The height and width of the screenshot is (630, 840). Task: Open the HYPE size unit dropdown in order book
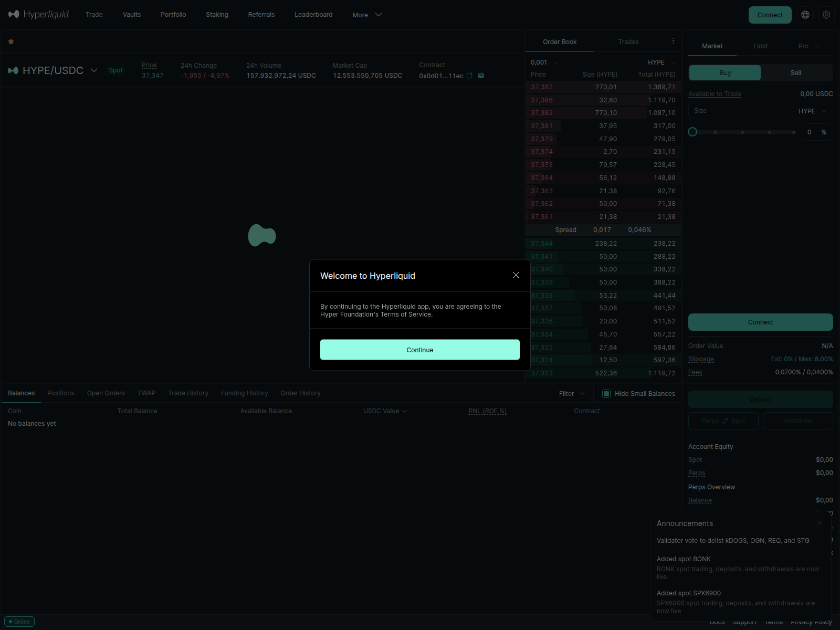[x=661, y=62]
